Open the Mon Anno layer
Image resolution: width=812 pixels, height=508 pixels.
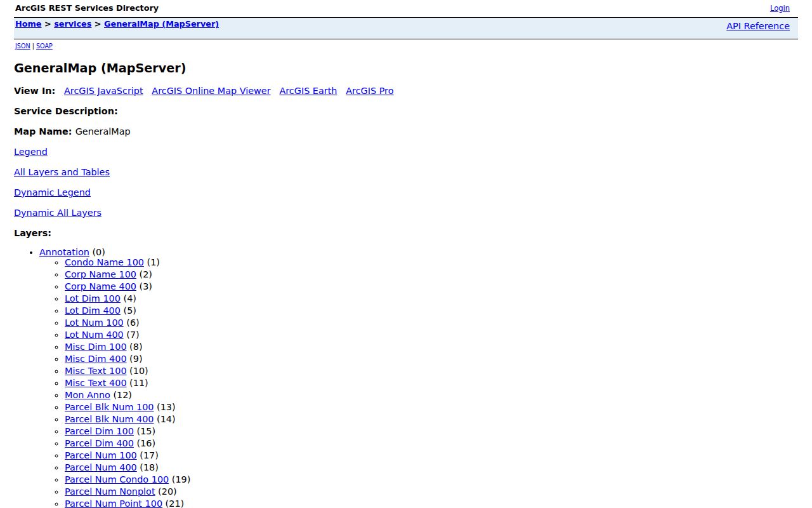click(x=88, y=395)
